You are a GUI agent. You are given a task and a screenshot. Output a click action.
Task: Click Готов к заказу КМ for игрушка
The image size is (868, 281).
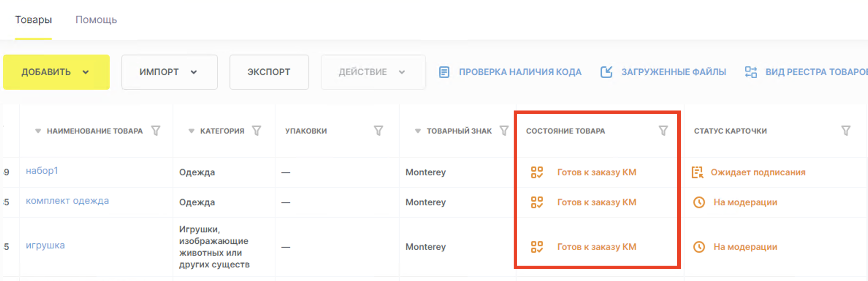(x=597, y=247)
